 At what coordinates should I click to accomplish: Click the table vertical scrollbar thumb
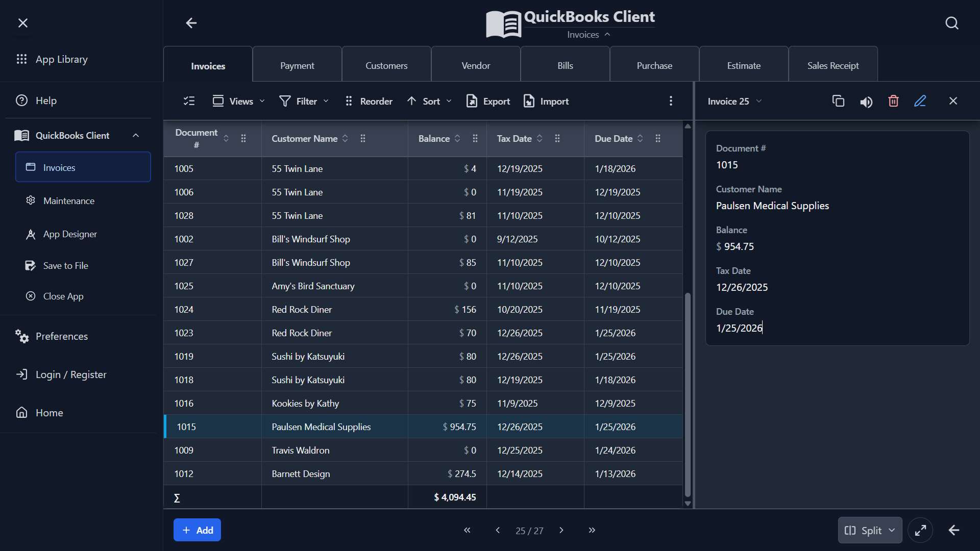(688, 394)
